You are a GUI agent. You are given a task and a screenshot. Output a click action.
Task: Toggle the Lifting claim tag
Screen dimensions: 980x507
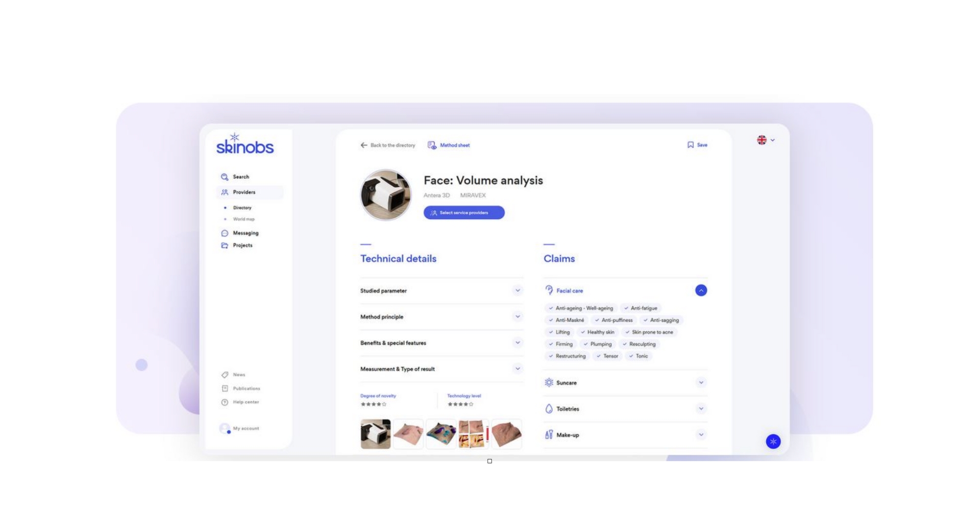tap(559, 332)
